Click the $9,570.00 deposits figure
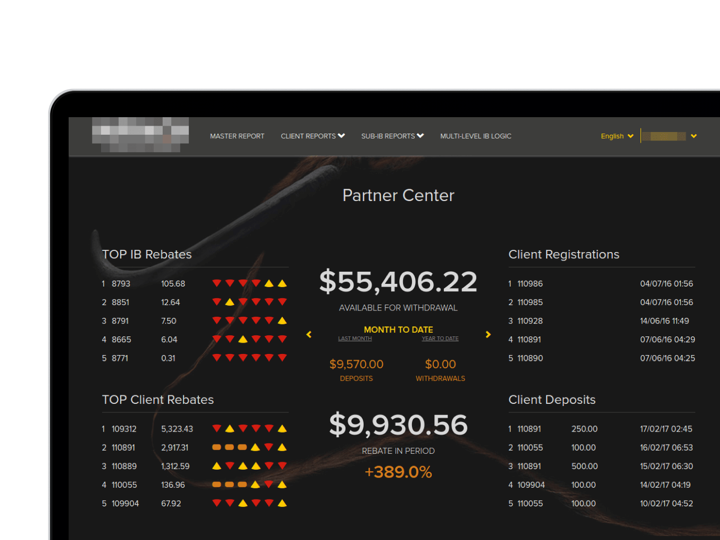Screen dimensions: 720x540 point(356,365)
